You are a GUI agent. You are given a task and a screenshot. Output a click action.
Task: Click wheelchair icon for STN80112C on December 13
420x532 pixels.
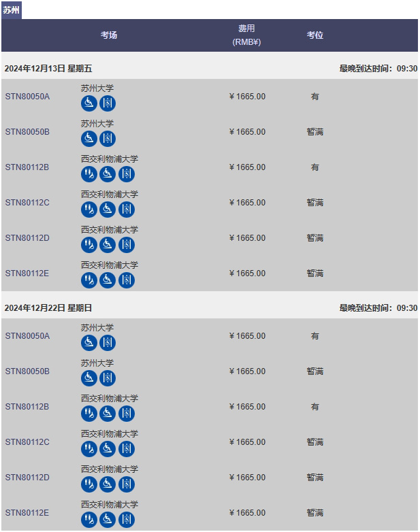108,210
